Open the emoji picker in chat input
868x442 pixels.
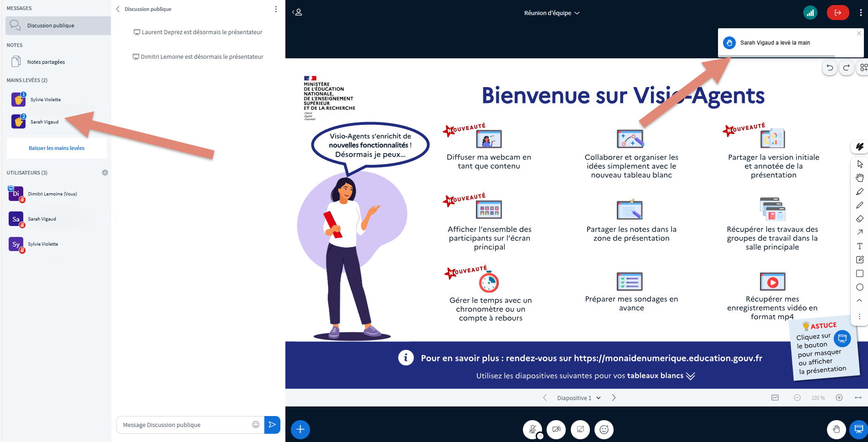point(256,425)
